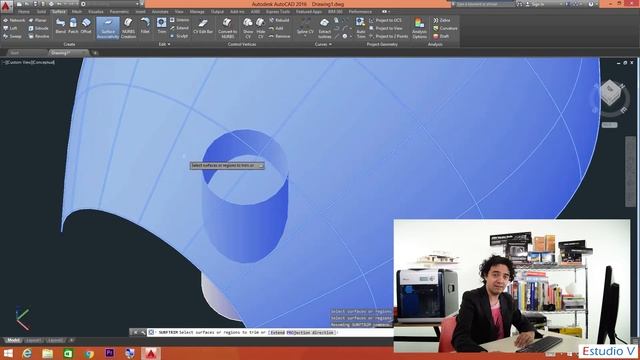The image size is (640, 360).
Task: Click the Rebuild control vertices tool
Action: point(279,20)
